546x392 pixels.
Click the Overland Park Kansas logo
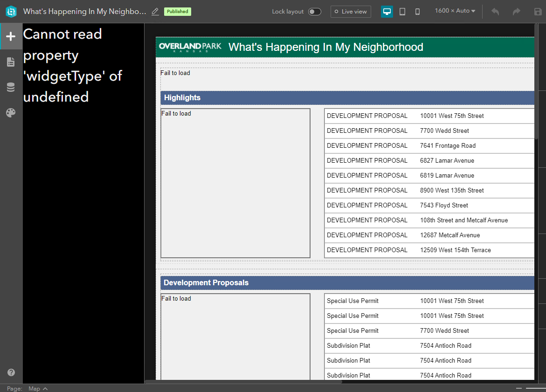click(x=190, y=47)
